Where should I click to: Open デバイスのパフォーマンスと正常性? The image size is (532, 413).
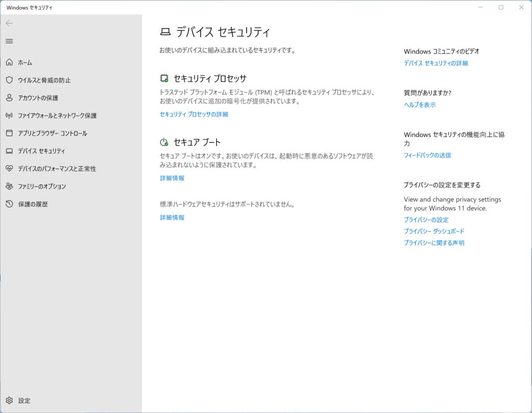click(x=71, y=169)
